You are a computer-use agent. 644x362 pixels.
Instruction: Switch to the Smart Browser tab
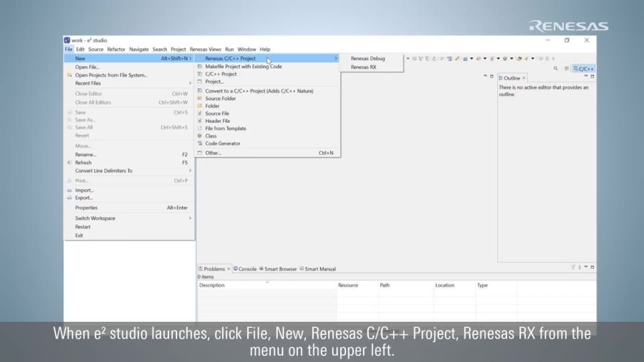tap(278, 269)
